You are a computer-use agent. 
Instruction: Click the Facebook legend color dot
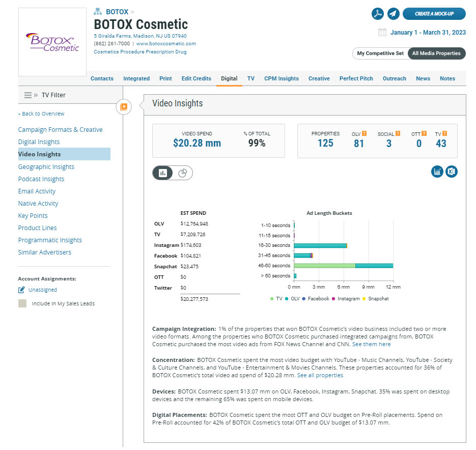pyautogui.click(x=303, y=299)
